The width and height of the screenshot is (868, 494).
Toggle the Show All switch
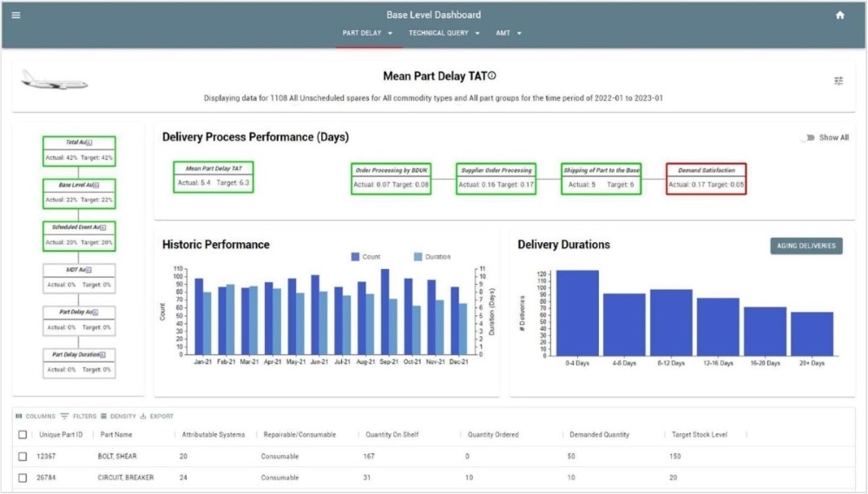(807, 137)
